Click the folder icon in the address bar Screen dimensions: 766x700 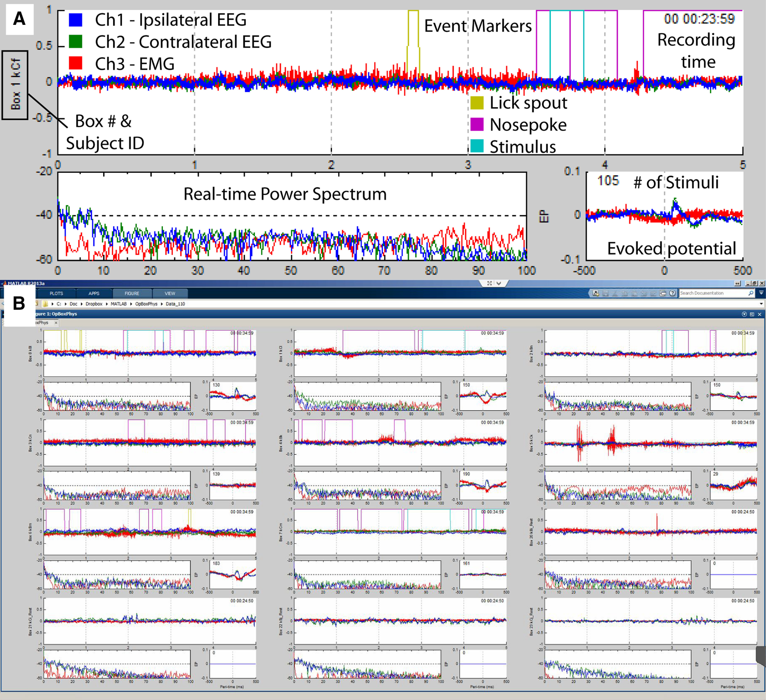click(45, 304)
